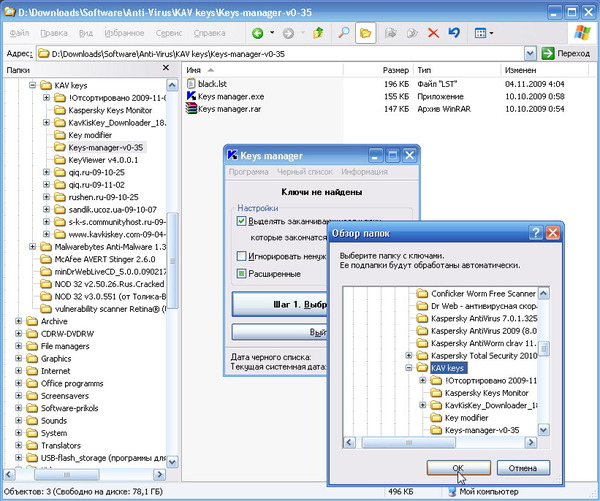The width and height of the screenshot is (600, 501).
Task: Click the Keys manager title bar icon
Action: [x=232, y=155]
